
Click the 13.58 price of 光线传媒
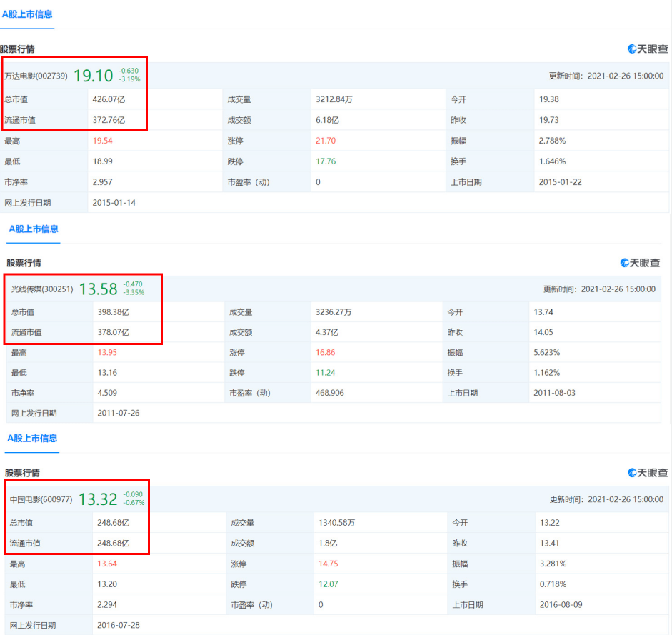pyautogui.click(x=98, y=289)
